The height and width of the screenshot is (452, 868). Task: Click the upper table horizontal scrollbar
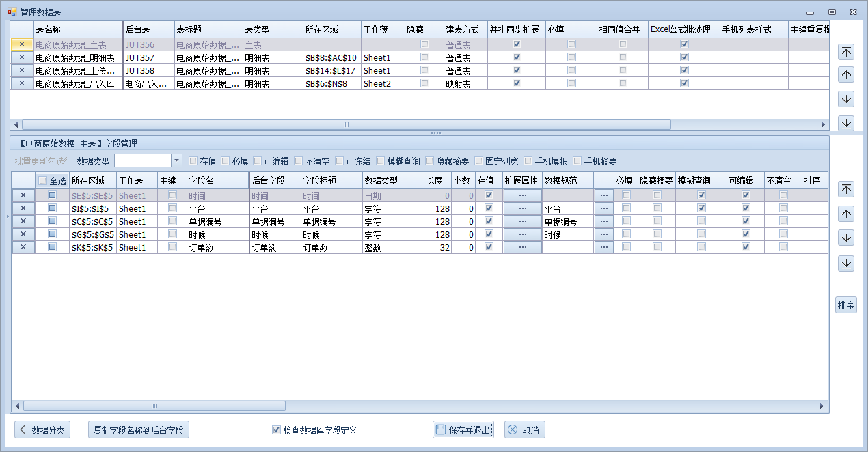346,125
